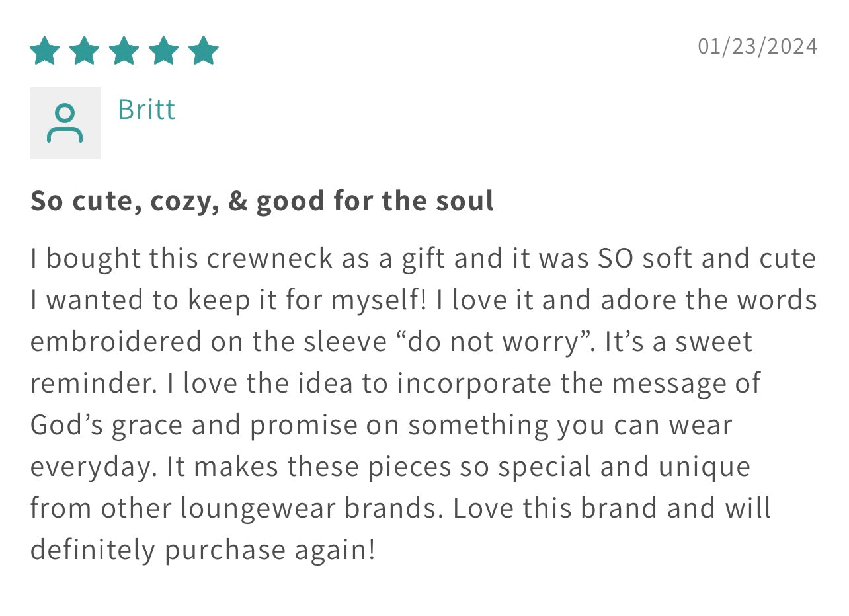Viewport: 849px width, 616px height.
Task: Click the phrase "keep it for myself!"
Action: [x=307, y=300]
